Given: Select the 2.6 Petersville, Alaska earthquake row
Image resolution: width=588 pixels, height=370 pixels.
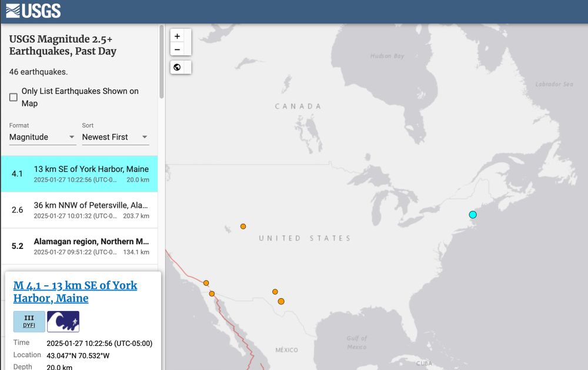Looking at the screenshot, I should (79, 210).
